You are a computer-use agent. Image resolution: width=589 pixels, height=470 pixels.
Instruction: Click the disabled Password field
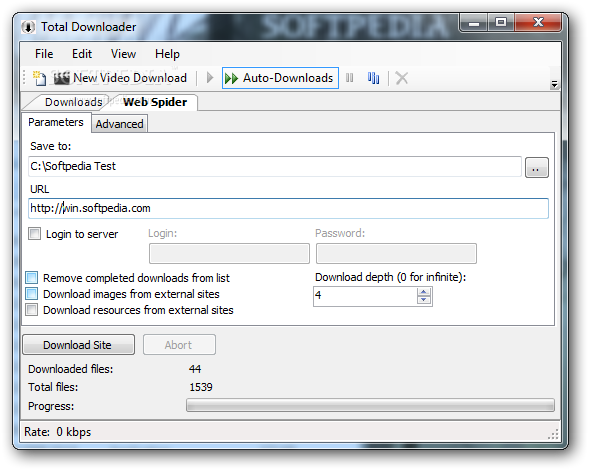point(396,253)
